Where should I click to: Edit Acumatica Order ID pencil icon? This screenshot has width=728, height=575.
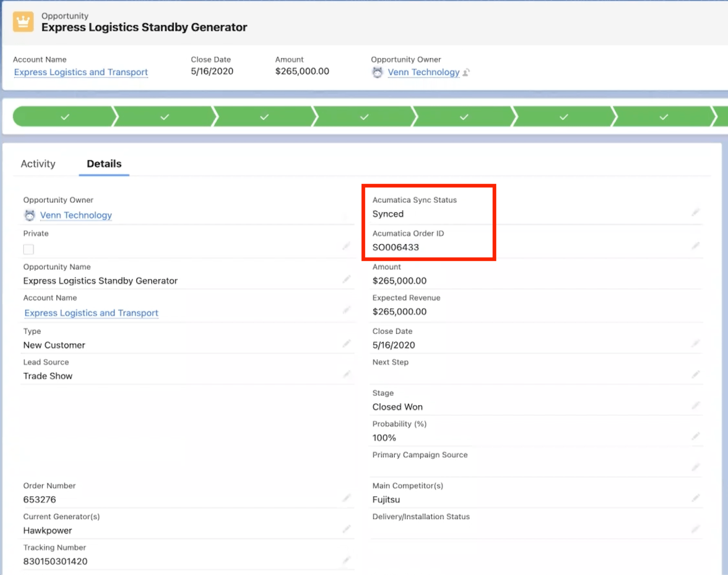696,246
